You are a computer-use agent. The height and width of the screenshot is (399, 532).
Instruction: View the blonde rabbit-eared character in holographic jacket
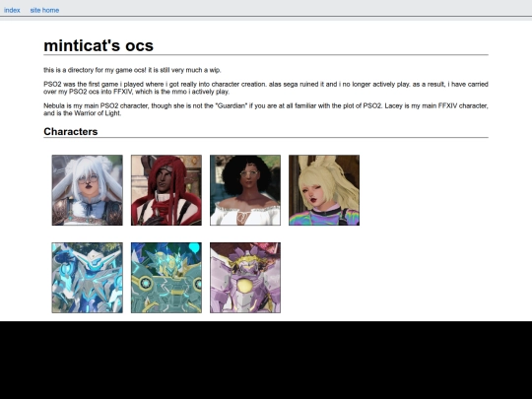coord(324,190)
